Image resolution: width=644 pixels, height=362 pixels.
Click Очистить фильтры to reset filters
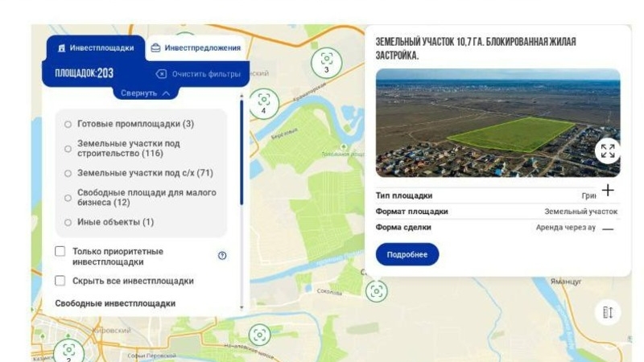click(198, 74)
